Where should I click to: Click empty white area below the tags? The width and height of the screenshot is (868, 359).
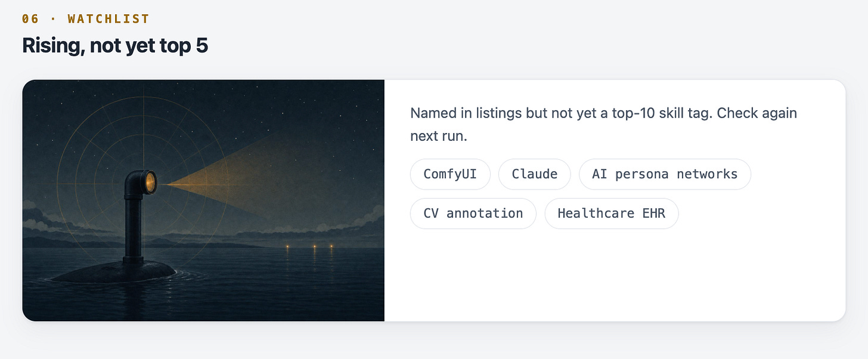tap(614, 274)
